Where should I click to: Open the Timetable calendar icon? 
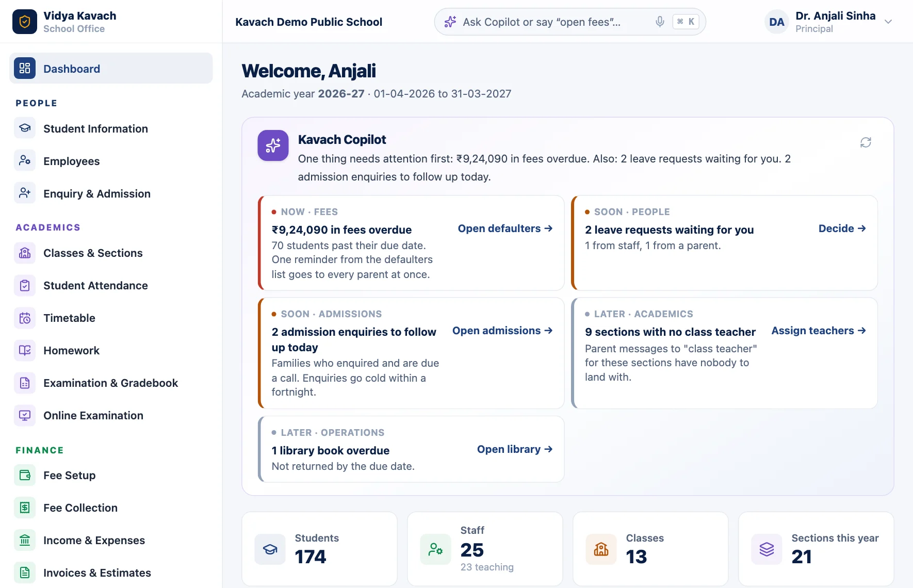tap(25, 318)
